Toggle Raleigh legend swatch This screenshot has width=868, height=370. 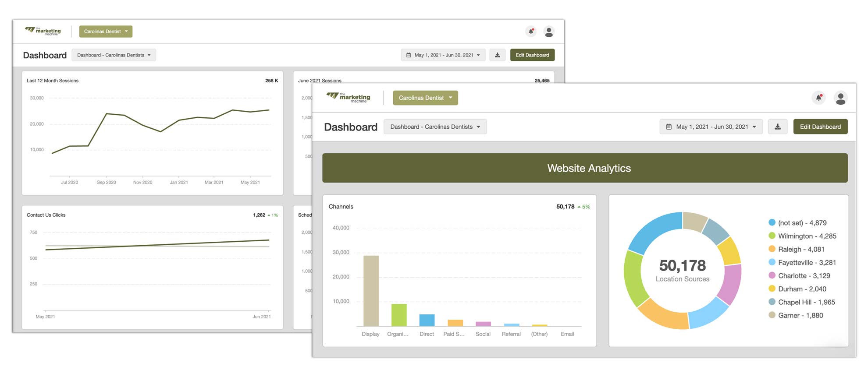pyautogui.click(x=772, y=249)
